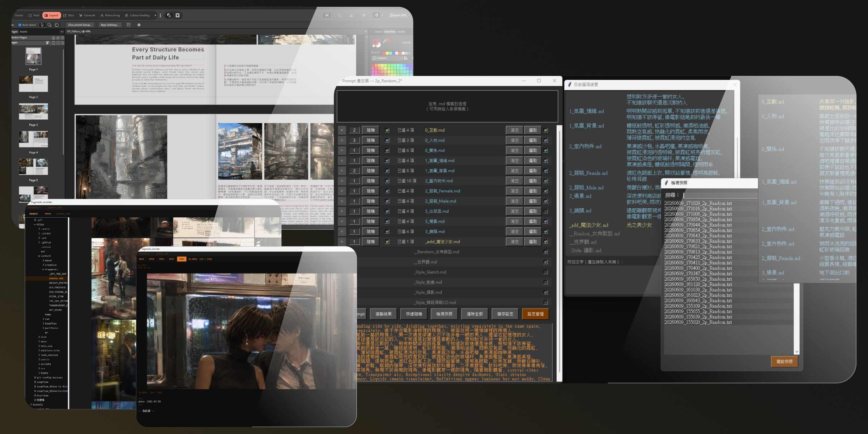Viewport: 868px width, 434px height.
Task: Open the Colours palette dropdown in Swatches
Action: 387,58
